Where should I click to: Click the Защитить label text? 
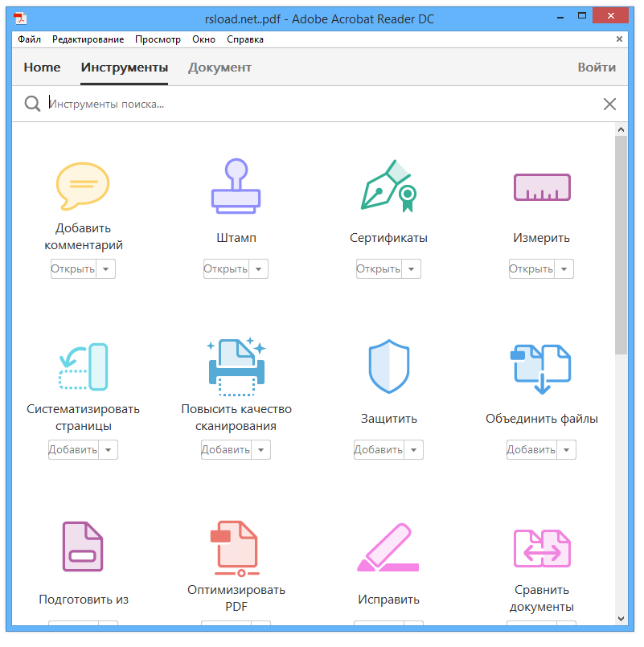point(389,419)
